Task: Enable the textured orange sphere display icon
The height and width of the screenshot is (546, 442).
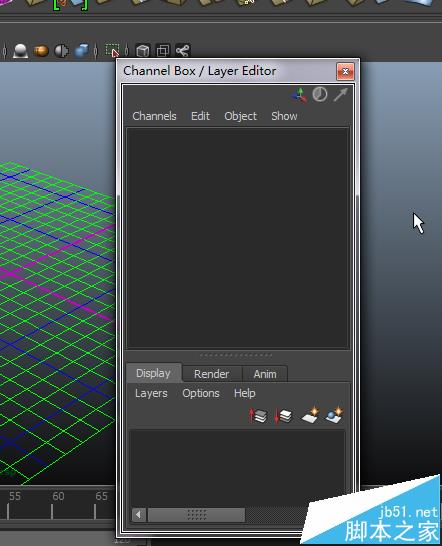Action: (x=41, y=51)
